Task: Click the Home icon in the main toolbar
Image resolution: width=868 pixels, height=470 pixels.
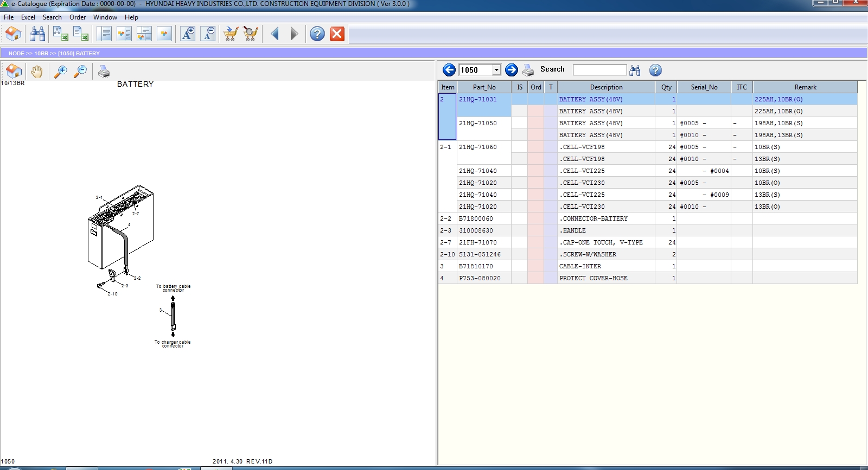Action: coord(13,34)
